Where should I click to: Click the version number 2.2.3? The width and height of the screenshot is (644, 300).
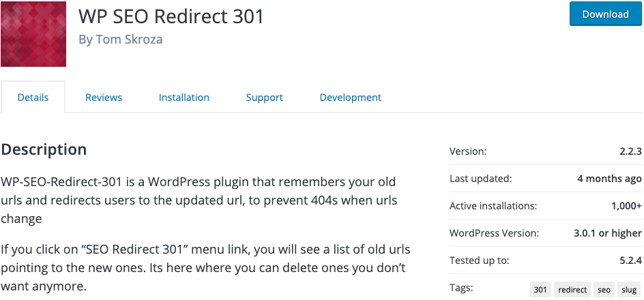pos(630,151)
